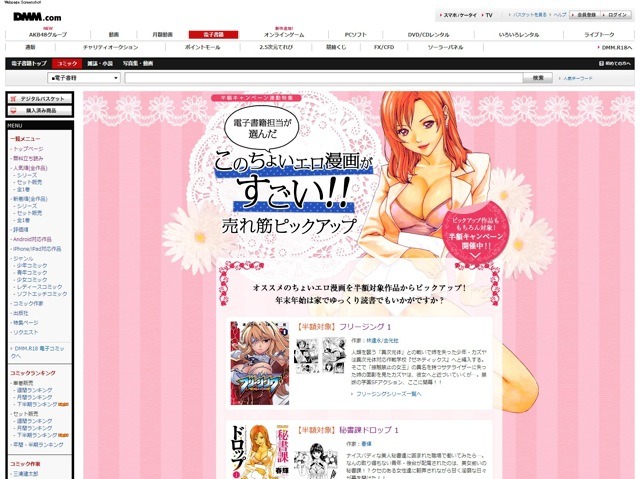640x479 pixels.
Task: Open 年間・半期ランキング sidebar link
Action: tap(38, 445)
